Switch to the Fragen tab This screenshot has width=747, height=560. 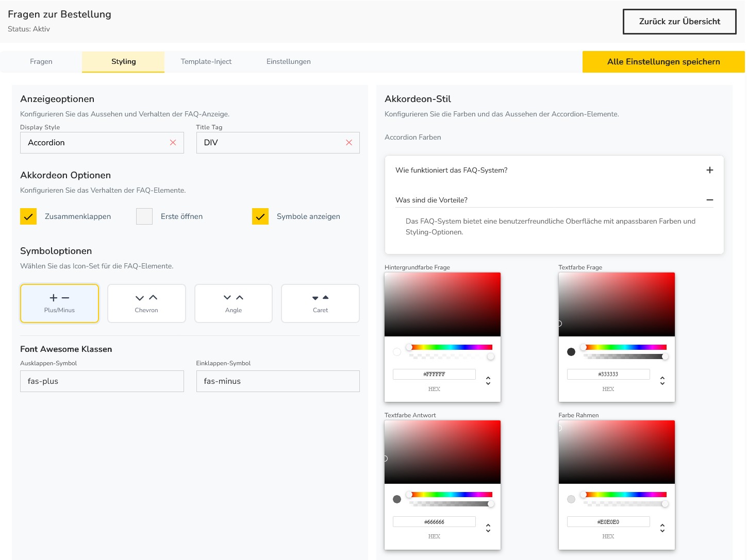[41, 61]
